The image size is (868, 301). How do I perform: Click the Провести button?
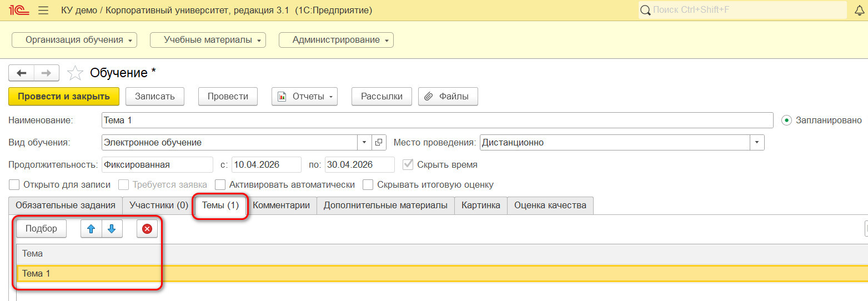228,96
